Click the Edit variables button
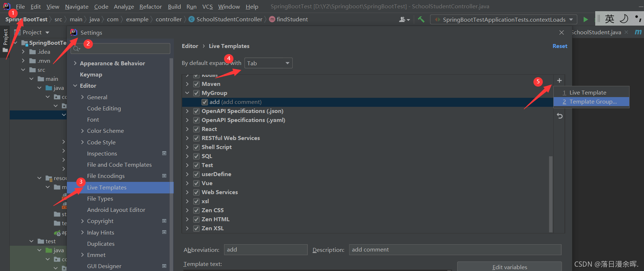This screenshot has height=271, width=644. tap(510, 267)
